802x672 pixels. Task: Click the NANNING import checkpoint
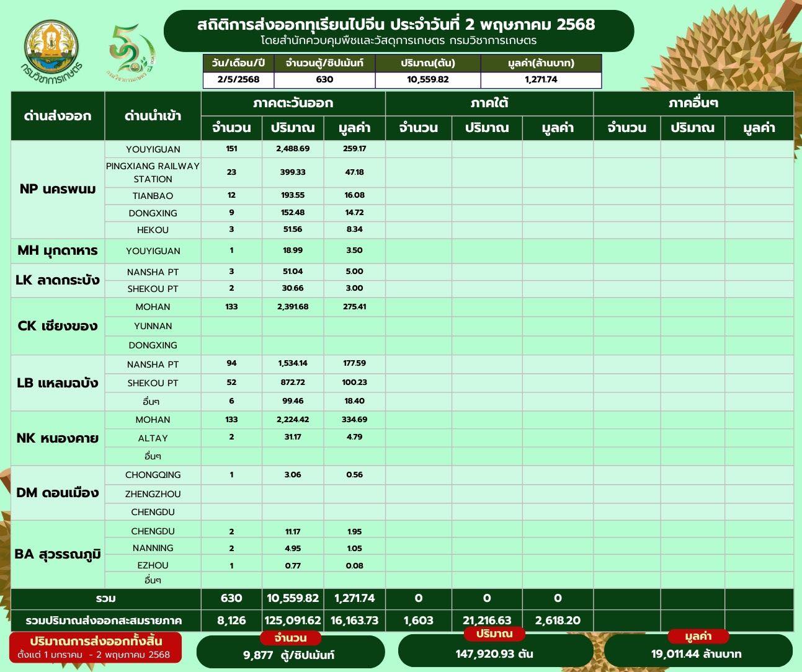[153, 548]
